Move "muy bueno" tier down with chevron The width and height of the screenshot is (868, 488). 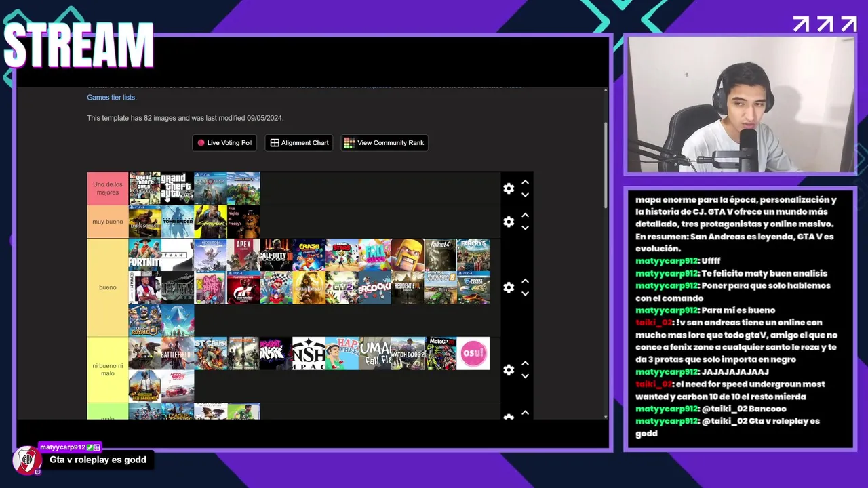point(525,228)
